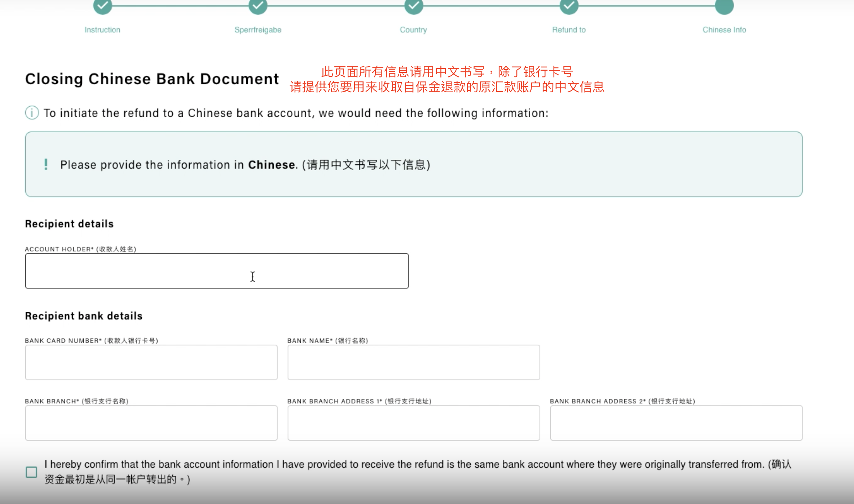Click the exclamation mark in the notice box
Image resolution: width=854 pixels, height=504 pixels.
pyautogui.click(x=46, y=164)
